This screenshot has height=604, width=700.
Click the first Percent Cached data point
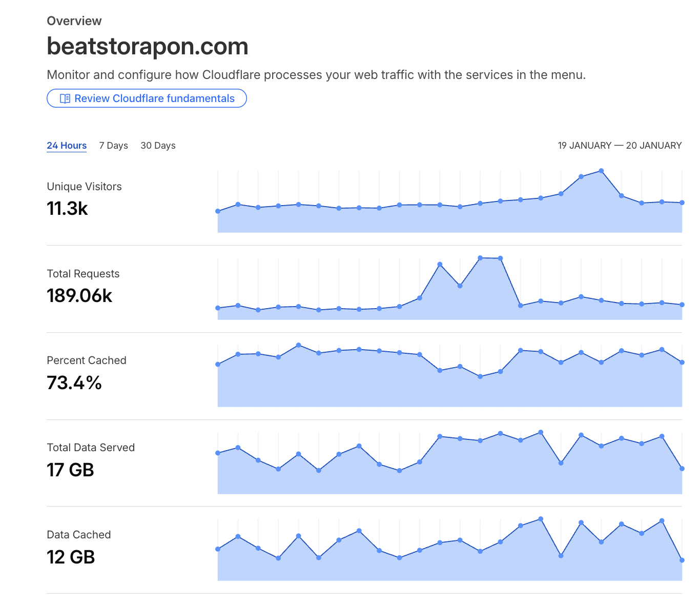(218, 365)
